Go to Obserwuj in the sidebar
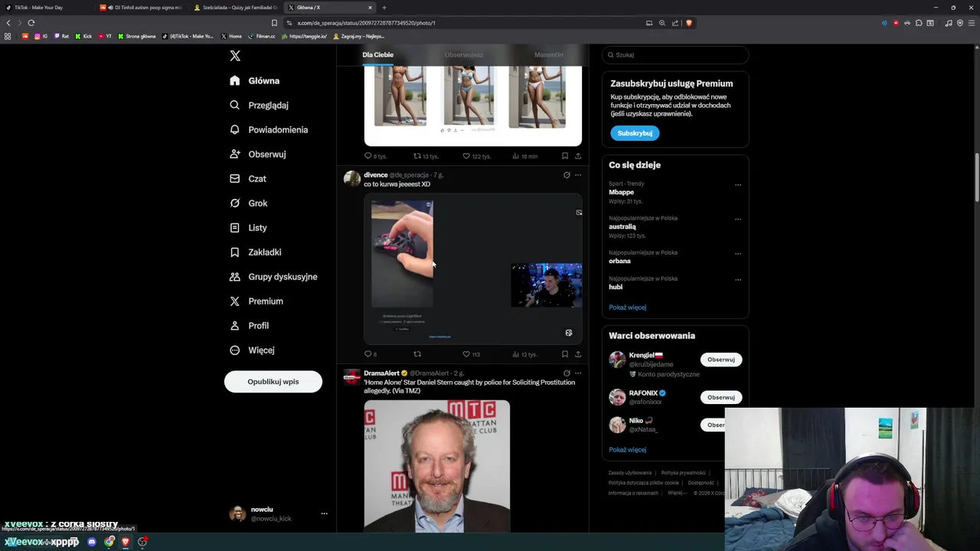The image size is (980, 551). [x=258, y=154]
